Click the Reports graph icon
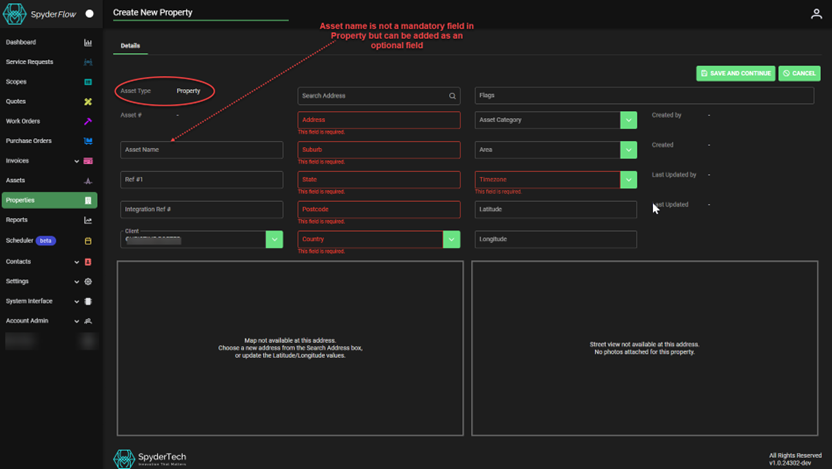832x469 pixels. pos(88,220)
